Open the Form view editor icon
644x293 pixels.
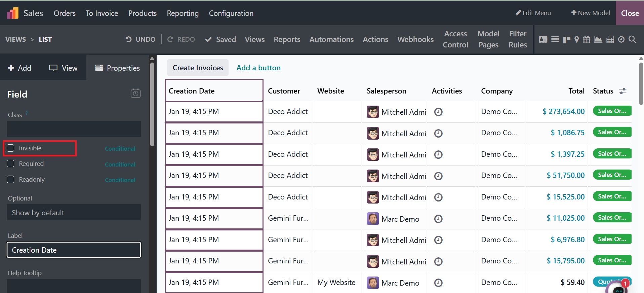click(x=543, y=39)
